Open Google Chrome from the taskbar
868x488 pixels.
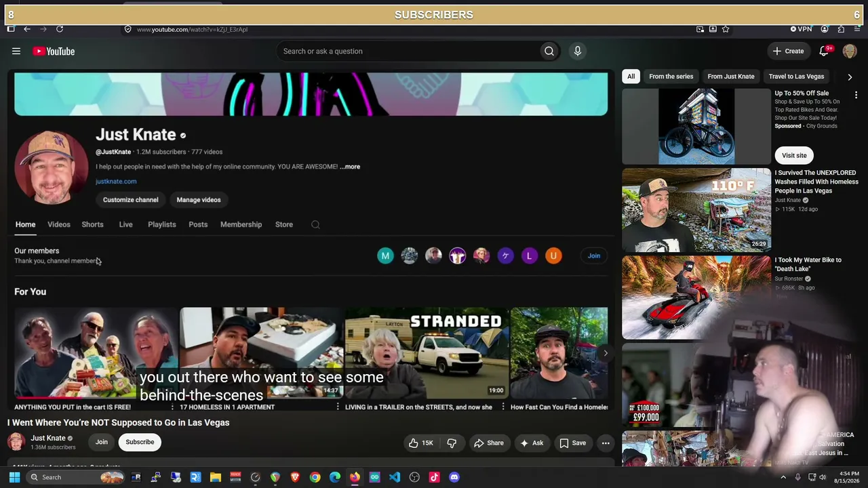315,477
